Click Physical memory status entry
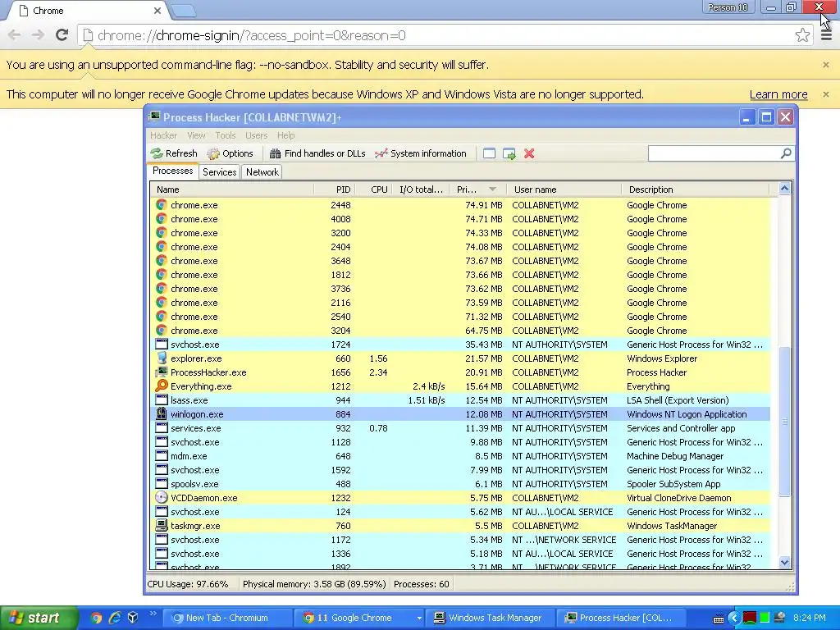Screen dimensions: 840x630 (314, 584)
